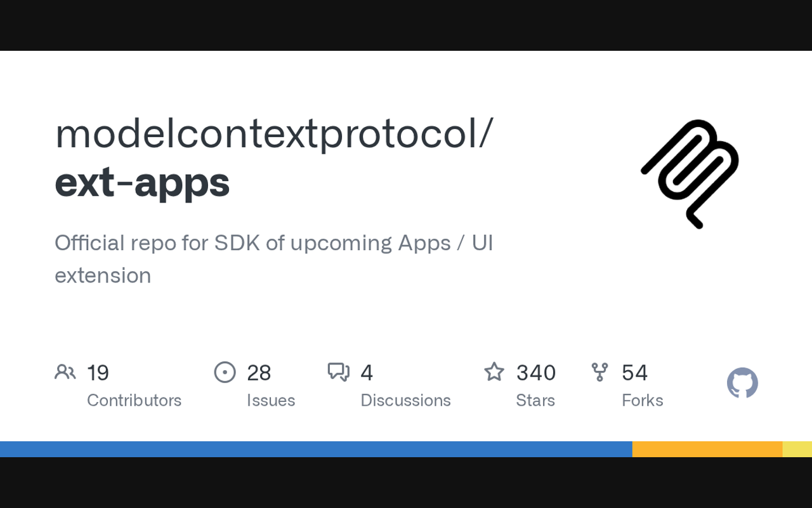Click the yellow language bar segment
This screenshot has height=508, width=812.
[x=797, y=449]
